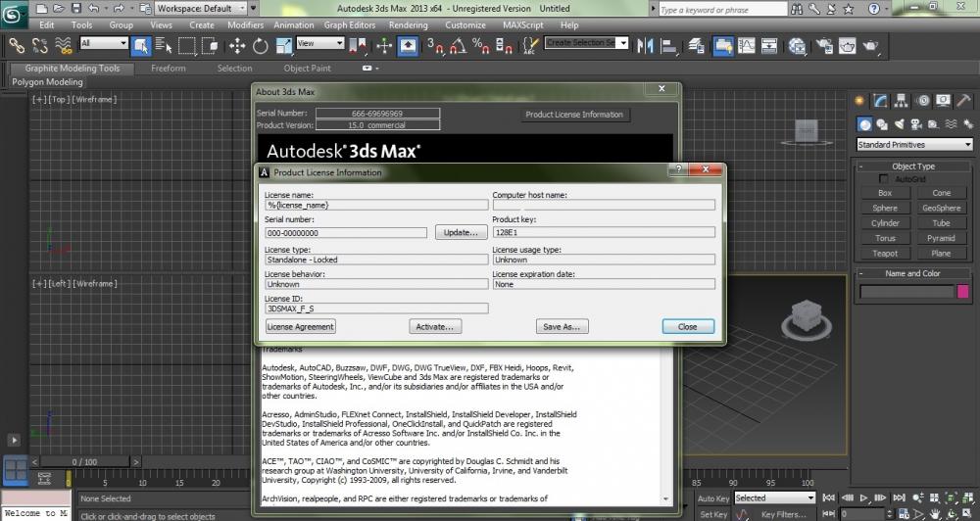The image size is (980, 521).
Task: Click the Activate... button
Action: [x=435, y=327]
